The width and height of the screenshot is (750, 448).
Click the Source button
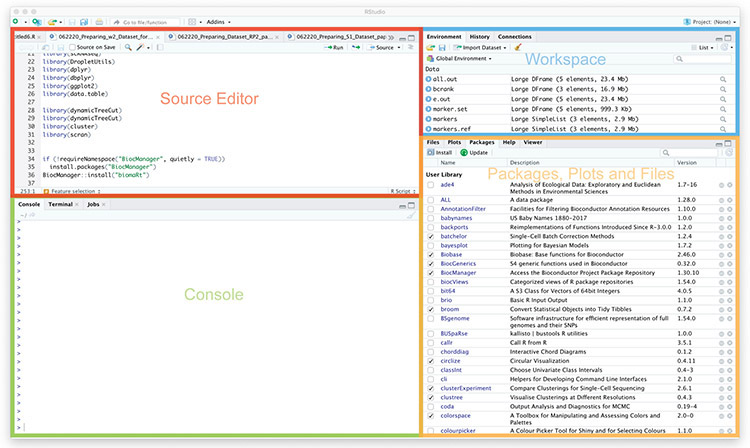(381, 47)
